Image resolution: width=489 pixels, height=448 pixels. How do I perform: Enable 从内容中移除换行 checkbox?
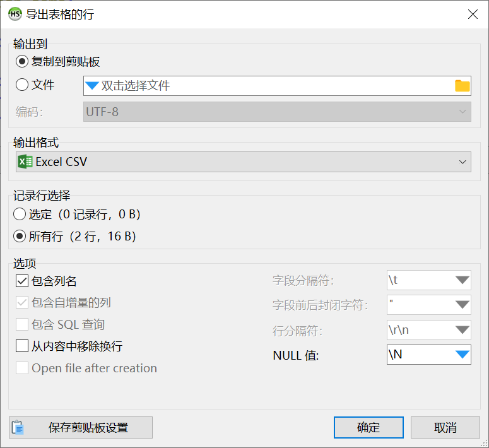[x=22, y=346]
